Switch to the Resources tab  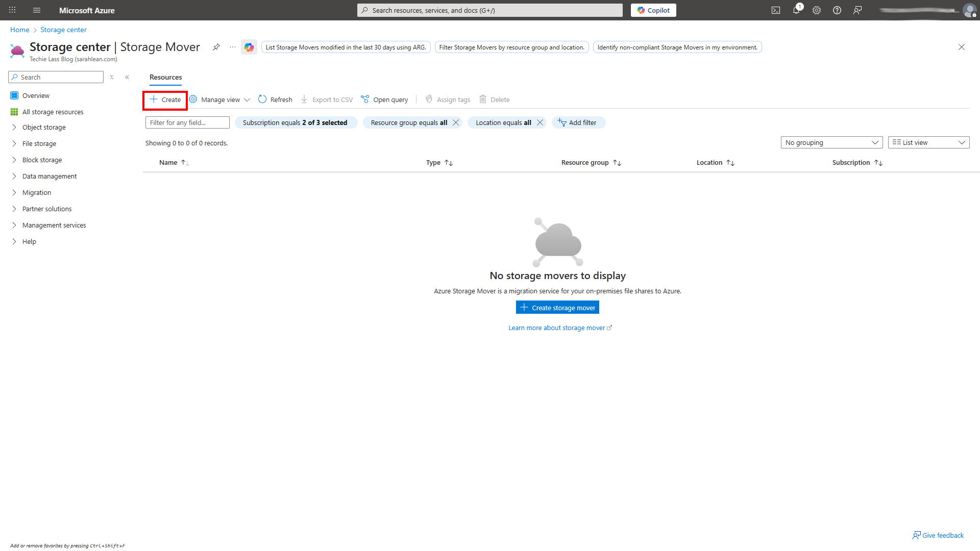tap(165, 77)
